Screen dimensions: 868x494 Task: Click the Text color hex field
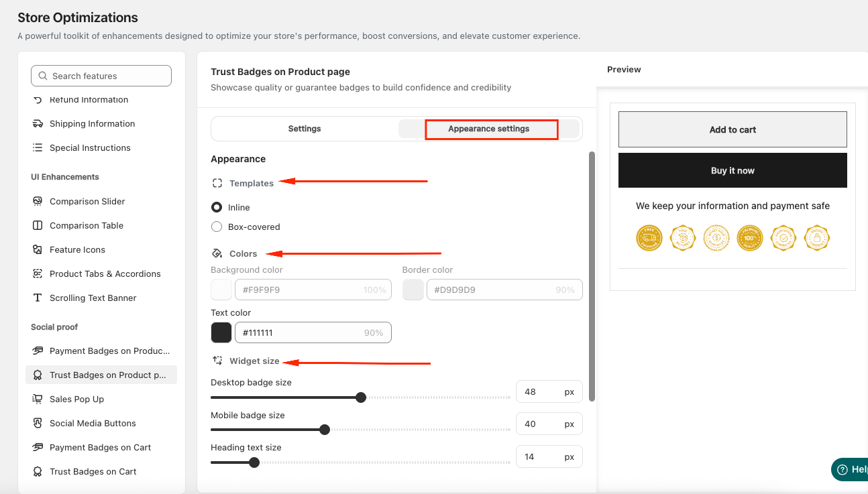point(313,333)
